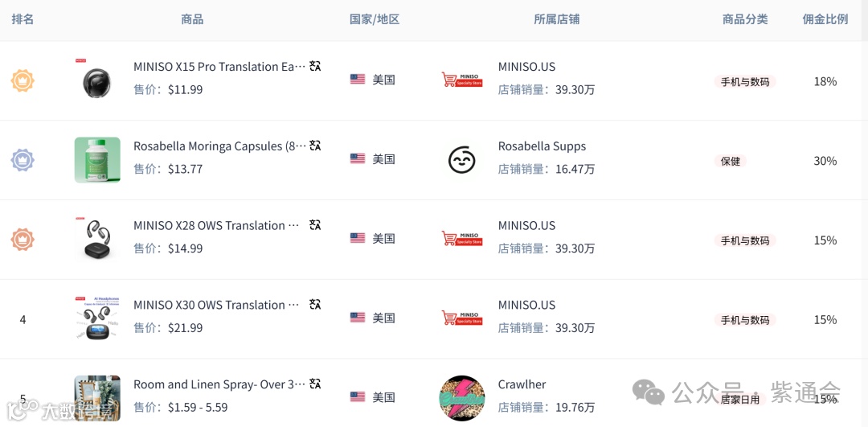This screenshot has height=427, width=868.
Task: Click the gold first-place rank badge
Action: coord(23,81)
